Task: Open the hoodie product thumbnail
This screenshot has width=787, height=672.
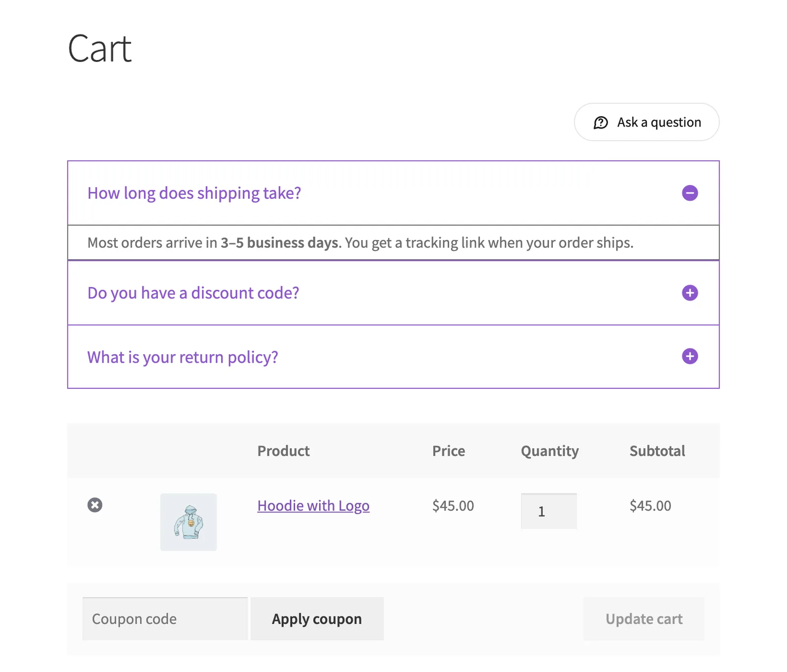Action: click(188, 522)
